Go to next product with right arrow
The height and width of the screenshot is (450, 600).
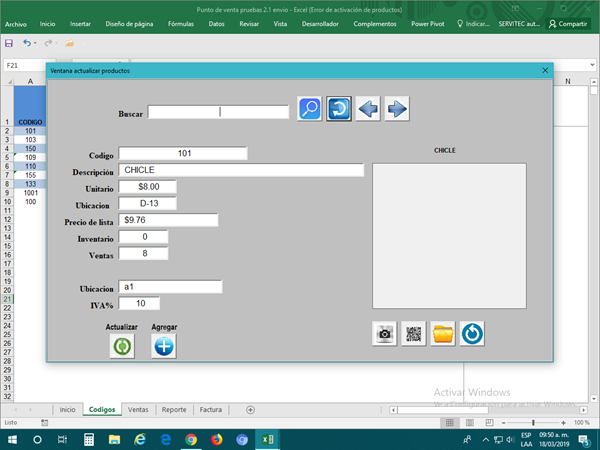click(397, 109)
